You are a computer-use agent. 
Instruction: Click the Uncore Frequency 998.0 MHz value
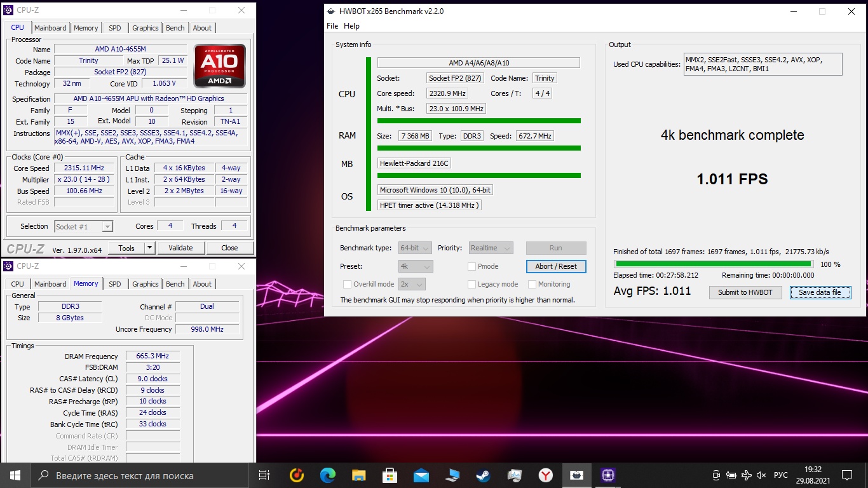pyautogui.click(x=207, y=329)
